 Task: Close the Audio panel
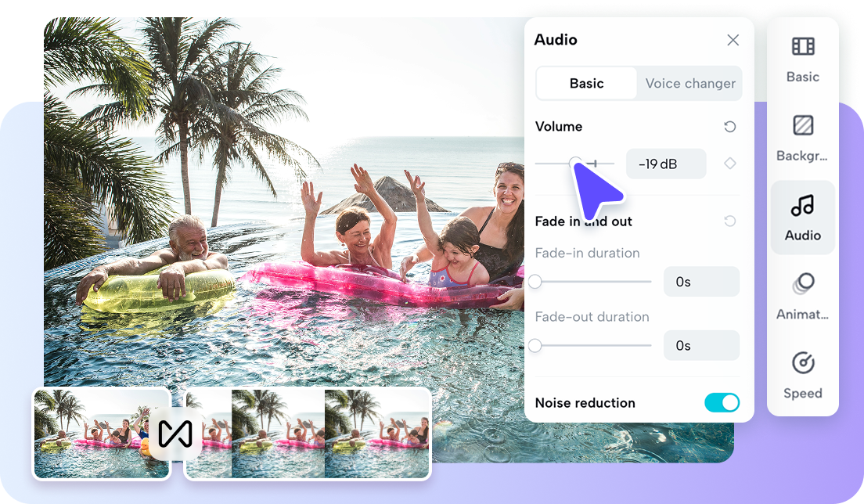coord(733,40)
